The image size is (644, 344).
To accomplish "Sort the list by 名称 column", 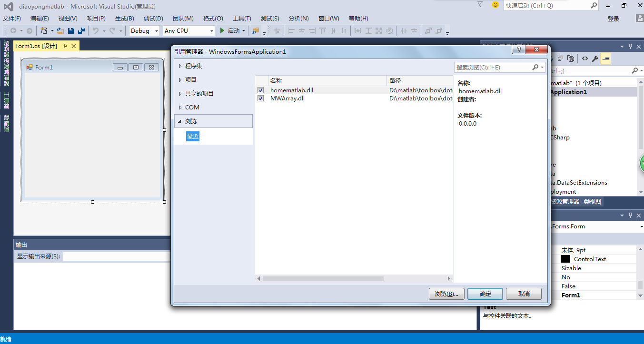I will (327, 81).
